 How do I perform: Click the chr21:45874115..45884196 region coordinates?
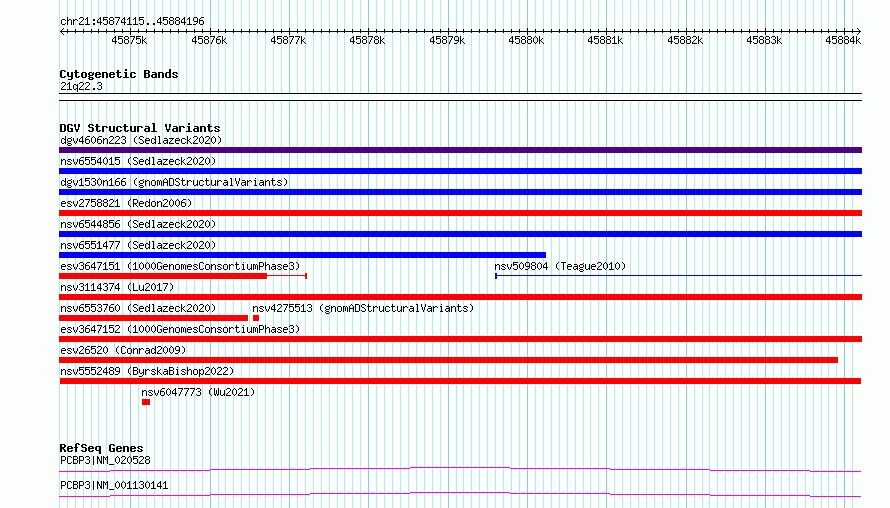coord(132,21)
